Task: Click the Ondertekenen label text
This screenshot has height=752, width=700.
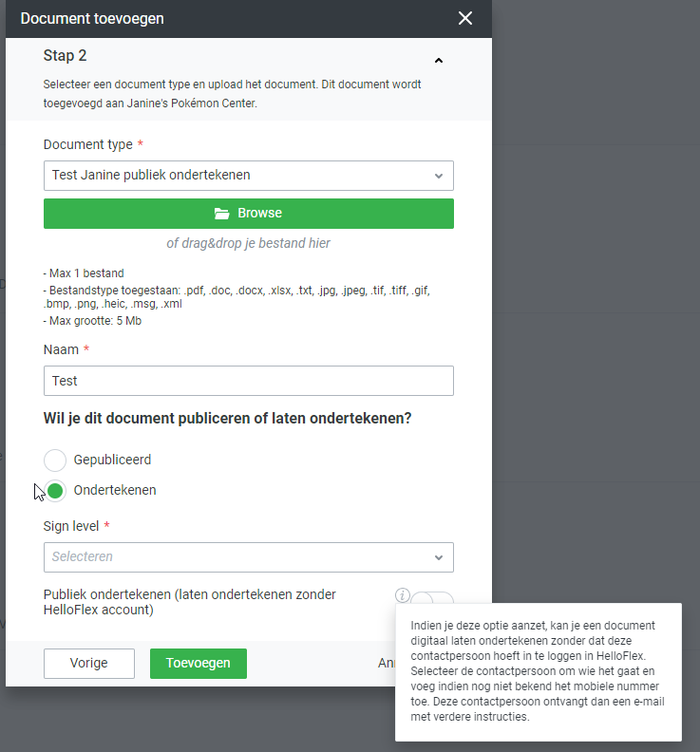Action: click(115, 491)
